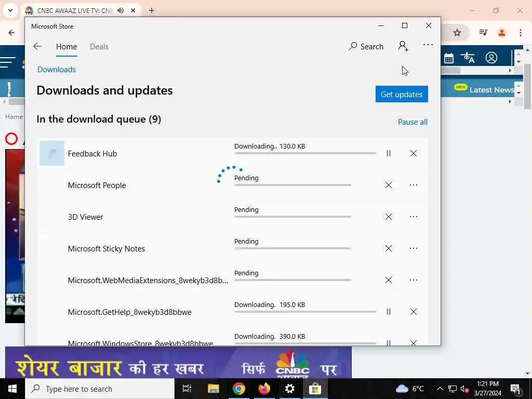
Task: Click the Latest News label on CNBC page
Action: click(x=491, y=90)
